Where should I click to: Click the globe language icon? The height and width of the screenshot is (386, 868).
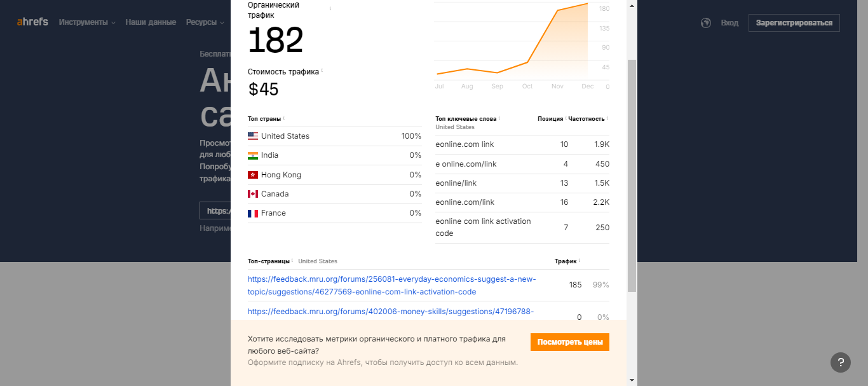point(705,23)
